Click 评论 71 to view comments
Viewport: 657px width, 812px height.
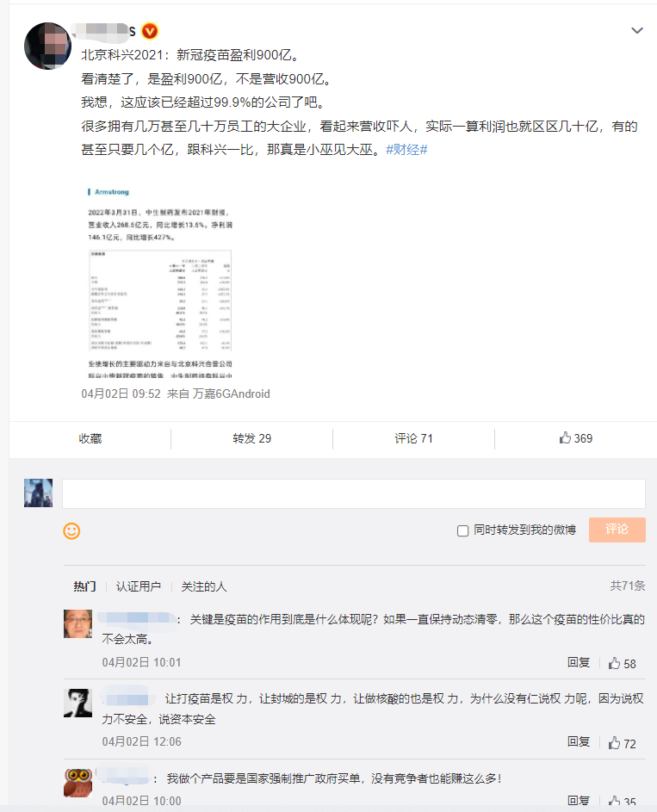(413, 438)
